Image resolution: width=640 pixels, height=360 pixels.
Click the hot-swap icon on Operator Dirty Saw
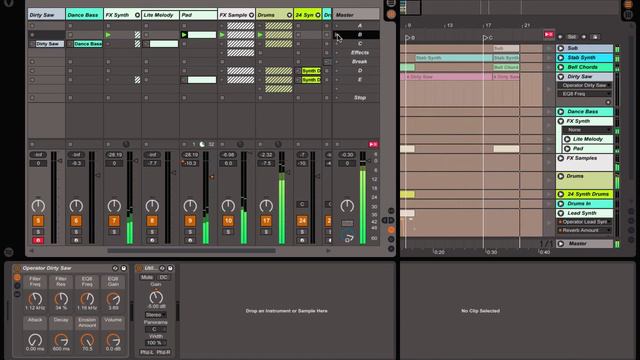pyautogui.click(x=115, y=268)
